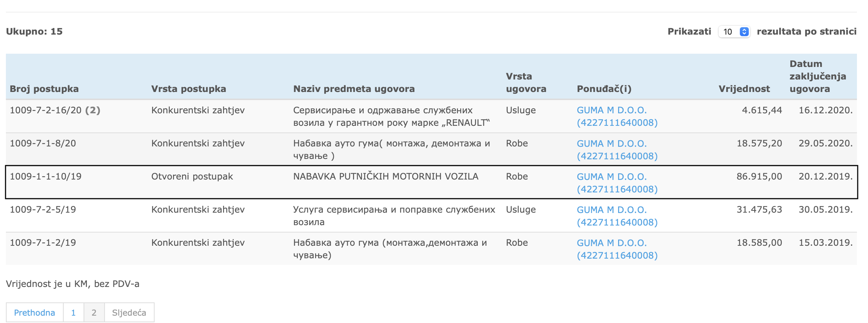
Task: Click the Naziv predmeta ugovora column header
Action: tap(354, 89)
